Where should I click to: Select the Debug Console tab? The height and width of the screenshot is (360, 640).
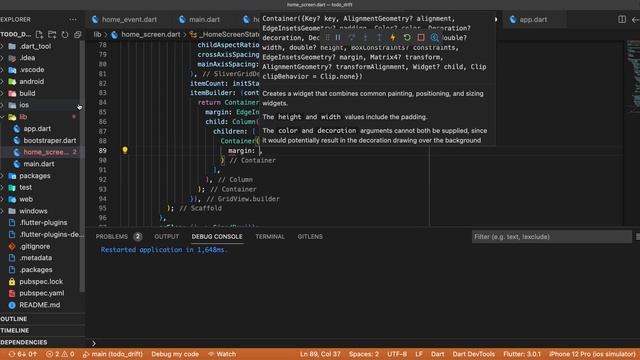click(x=217, y=237)
